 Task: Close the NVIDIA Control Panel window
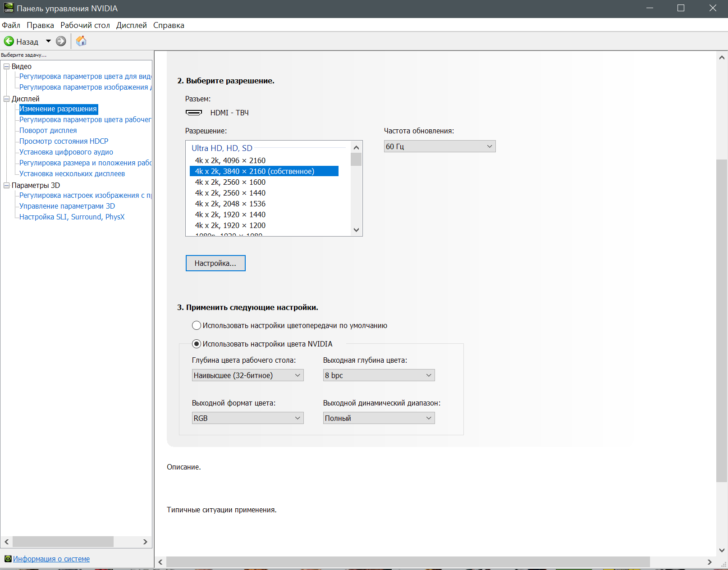point(712,8)
